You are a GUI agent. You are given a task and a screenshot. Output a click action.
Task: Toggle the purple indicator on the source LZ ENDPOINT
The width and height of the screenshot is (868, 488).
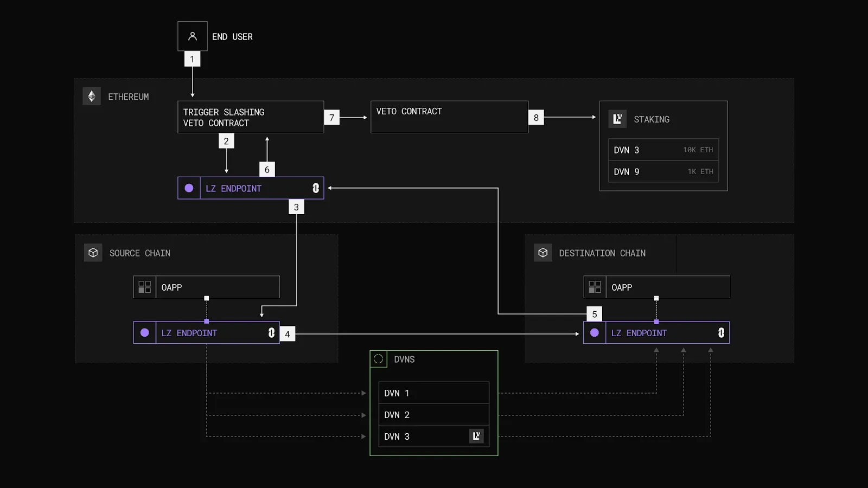coord(144,332)
